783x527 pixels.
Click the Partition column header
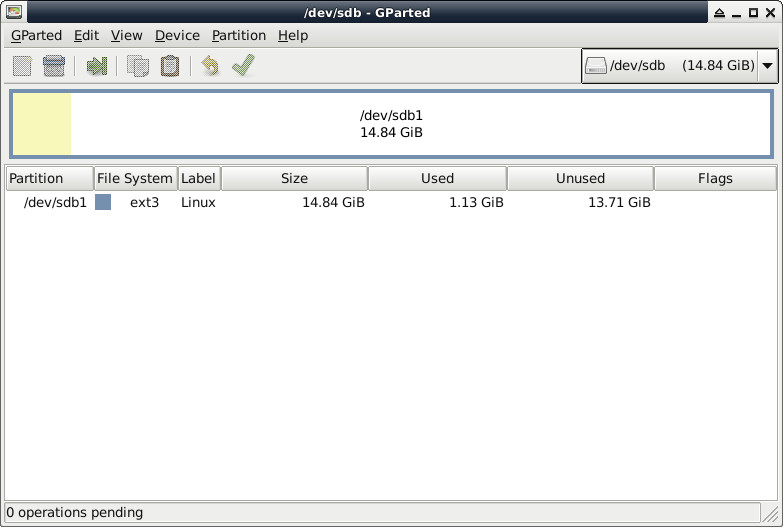tap(50, 178)
